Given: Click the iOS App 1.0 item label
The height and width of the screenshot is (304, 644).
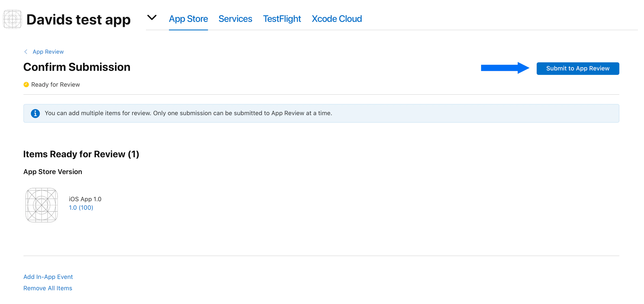Looking at the screenshot, I should click(85, 199).
